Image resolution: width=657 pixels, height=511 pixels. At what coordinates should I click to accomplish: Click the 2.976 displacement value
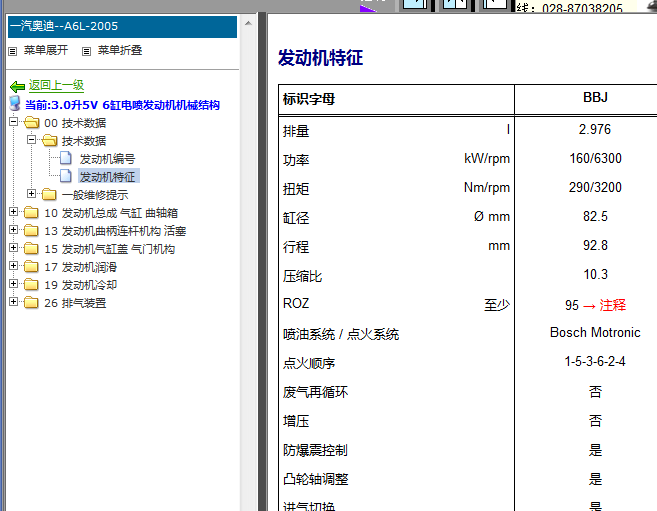coord(595,129)
